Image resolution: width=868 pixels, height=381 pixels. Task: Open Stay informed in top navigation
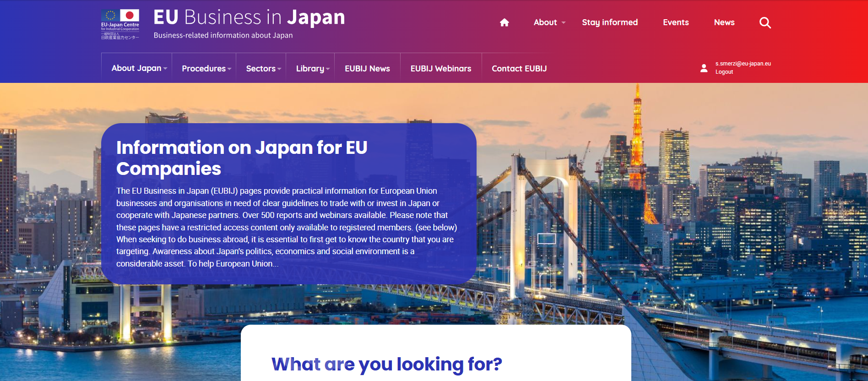(x=609, y=22)
